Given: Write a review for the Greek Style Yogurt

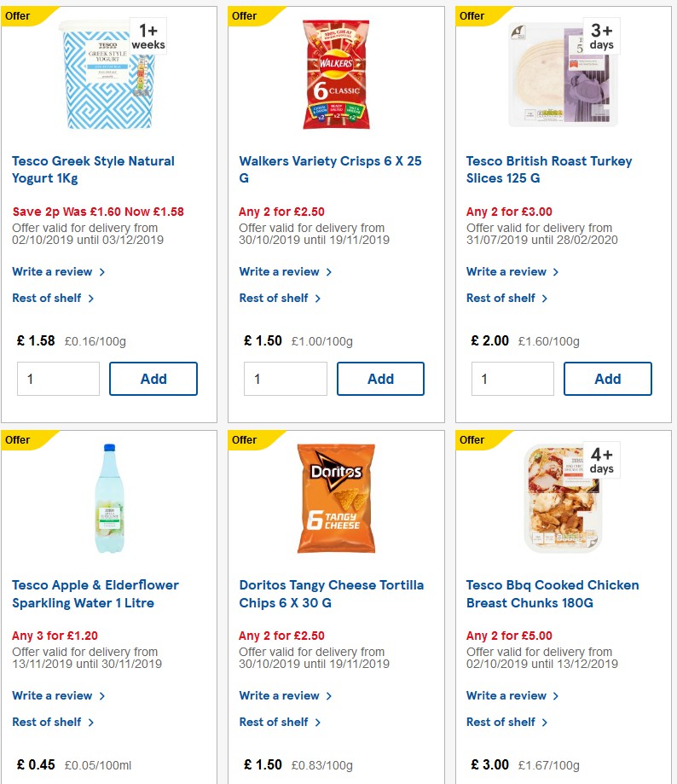Looking at the screenshot, I should click(53, 271).
